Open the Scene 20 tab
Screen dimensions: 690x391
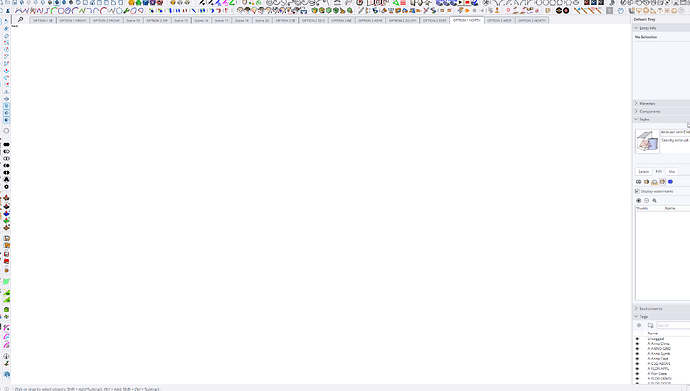coord(262,20)
